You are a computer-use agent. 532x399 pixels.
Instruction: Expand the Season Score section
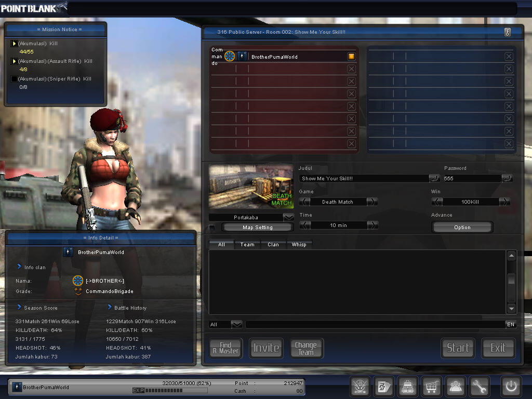tap(19, 307)
